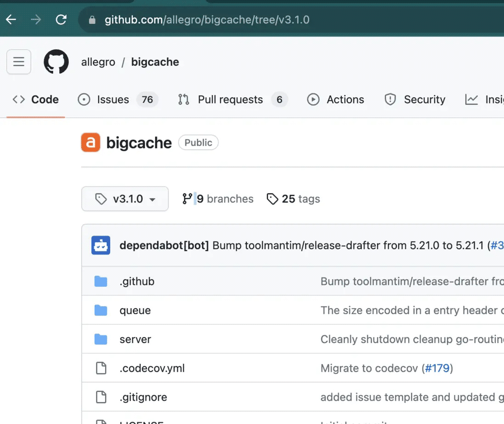Open the v3.1.0 tag switcher dropdown
This screenshot has width=504, height=424.
pos(125,199)
